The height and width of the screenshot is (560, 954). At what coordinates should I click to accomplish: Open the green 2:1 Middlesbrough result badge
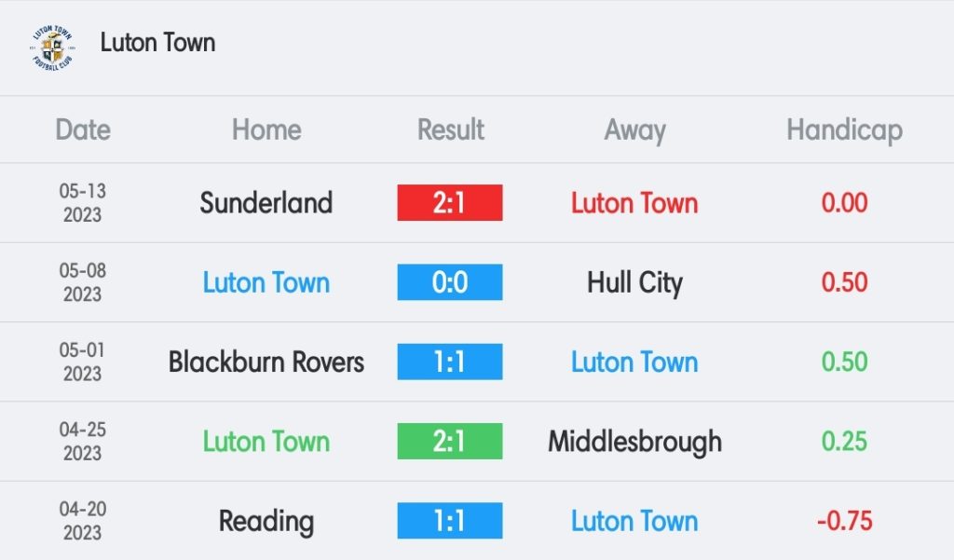tap(450, 442)
